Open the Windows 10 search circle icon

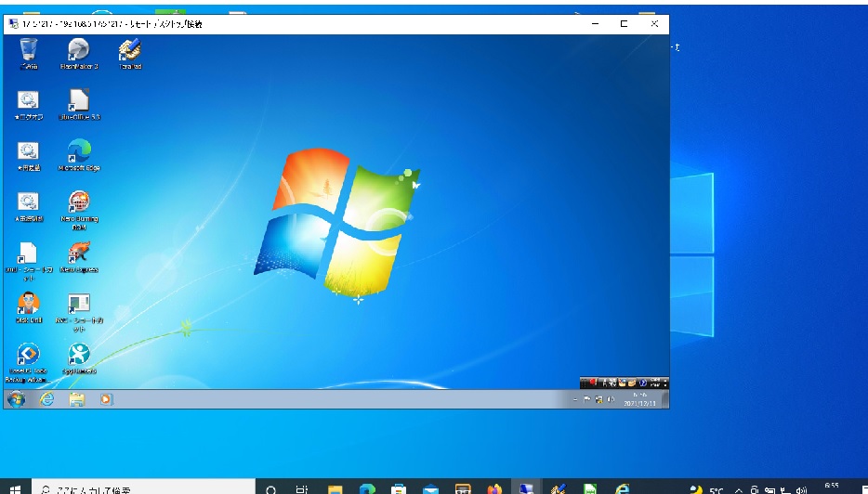pyautogui.click(x=271, y=489)
